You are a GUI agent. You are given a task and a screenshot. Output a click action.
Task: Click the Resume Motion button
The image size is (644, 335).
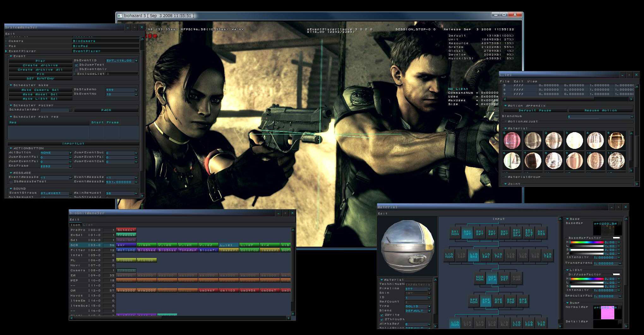(600, 110)
